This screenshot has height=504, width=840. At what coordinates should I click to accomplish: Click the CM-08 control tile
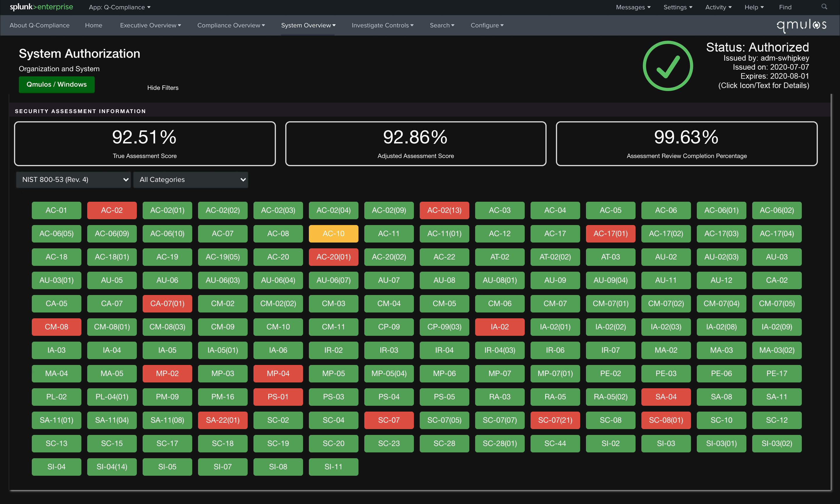click(56, 327)
